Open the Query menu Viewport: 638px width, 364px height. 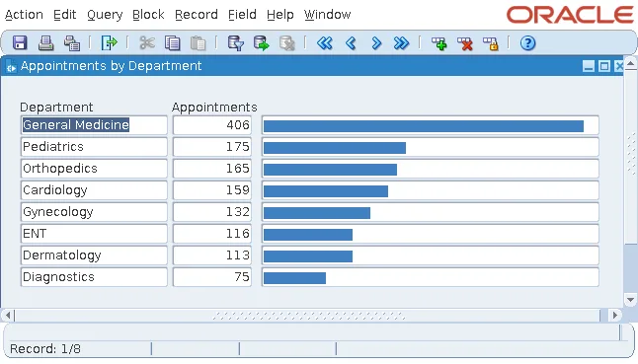pos(105,15)
